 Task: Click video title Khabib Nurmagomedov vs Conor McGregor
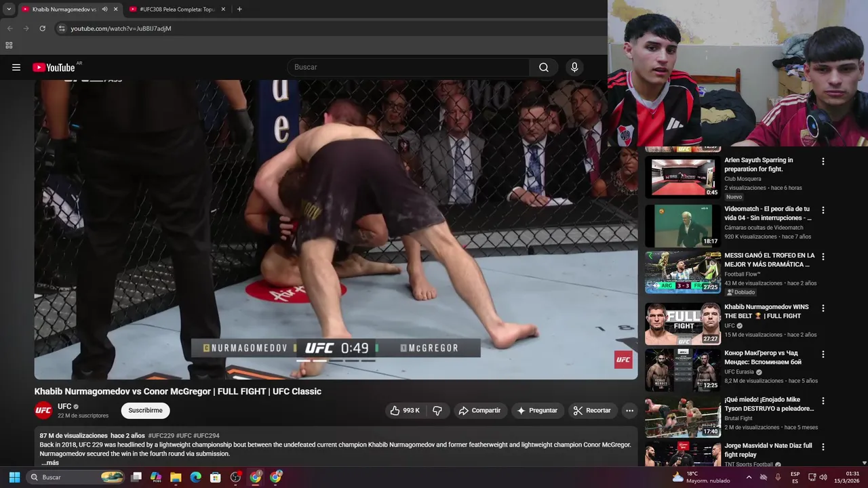pyautogui.click(x=178, y=391)
